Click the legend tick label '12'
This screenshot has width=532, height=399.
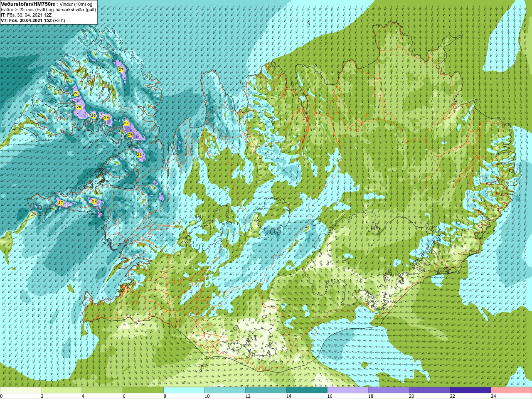coord(248,396)
